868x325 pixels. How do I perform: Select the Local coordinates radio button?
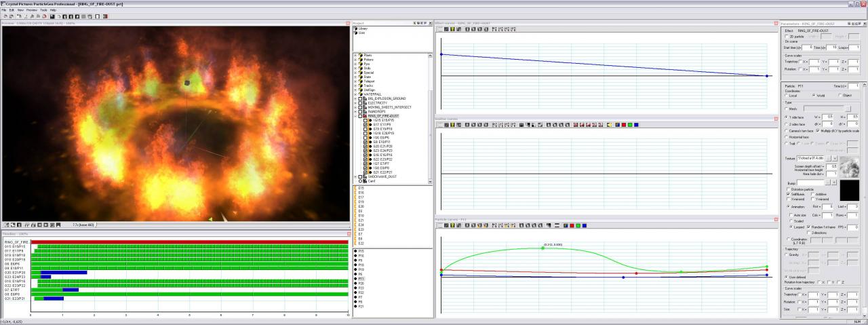787,96
